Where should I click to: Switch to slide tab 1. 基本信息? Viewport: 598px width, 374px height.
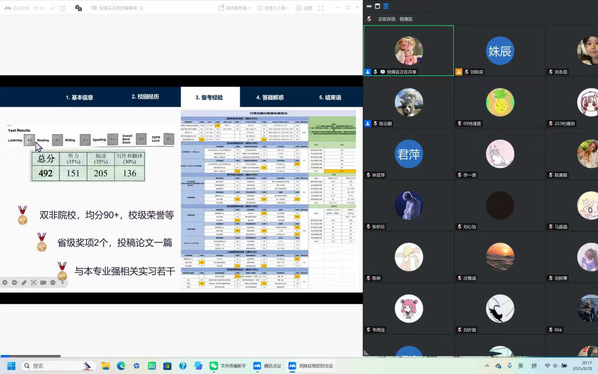pyautogui.click(x=79, y=97)
